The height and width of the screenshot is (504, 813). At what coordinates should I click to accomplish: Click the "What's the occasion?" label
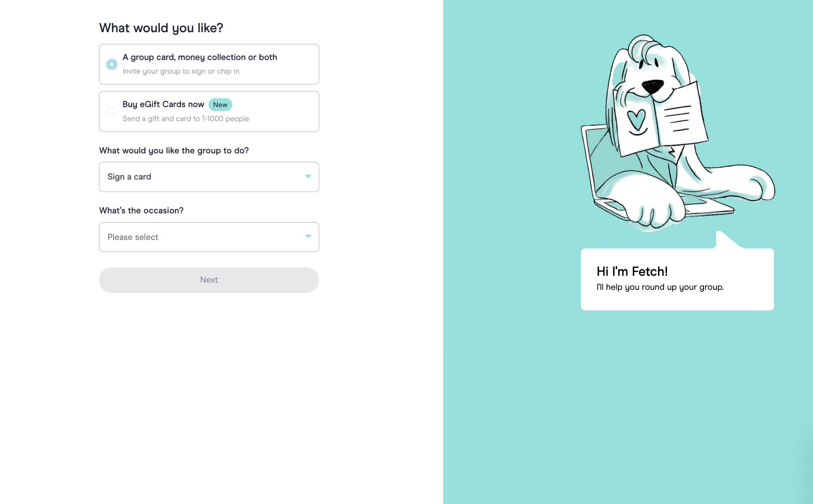[141, 211]
